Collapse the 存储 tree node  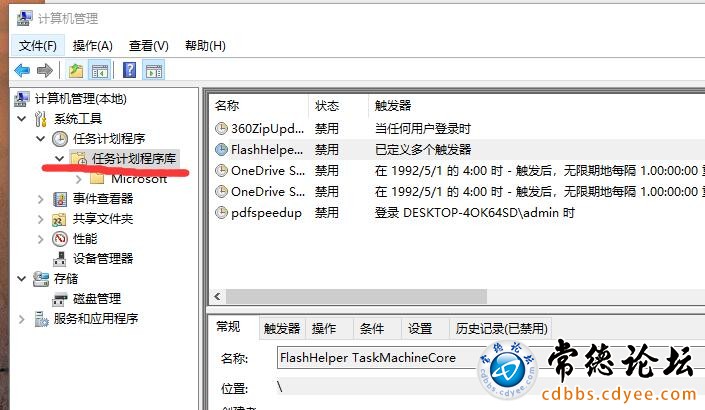pos(21,279)
